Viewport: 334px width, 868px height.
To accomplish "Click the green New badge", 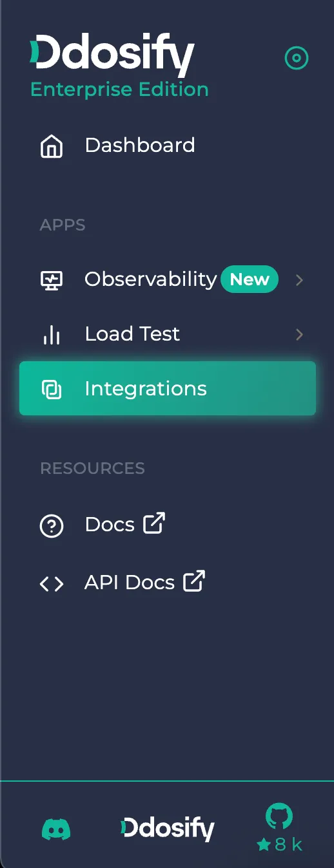I will tap(250, 279).
